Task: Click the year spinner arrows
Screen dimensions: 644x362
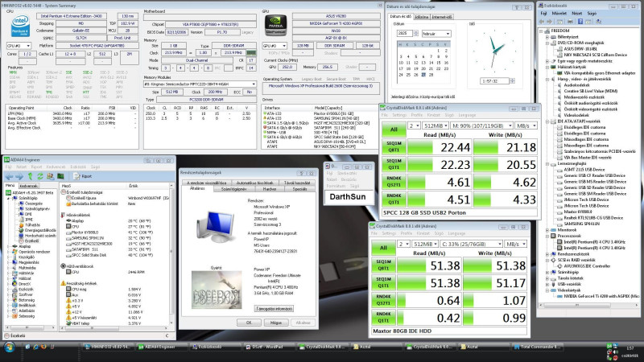Action: pos(415,33)
